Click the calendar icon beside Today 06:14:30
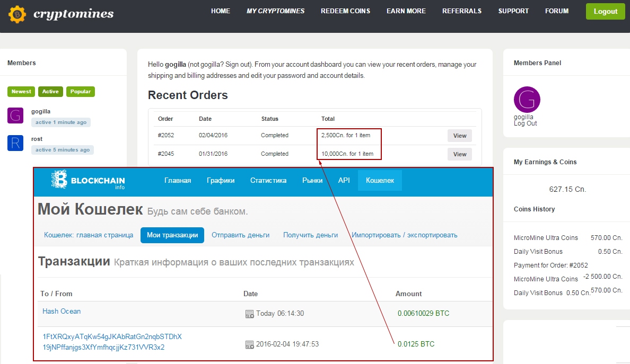This screenshot has width=630, height=364. (250, 314)
